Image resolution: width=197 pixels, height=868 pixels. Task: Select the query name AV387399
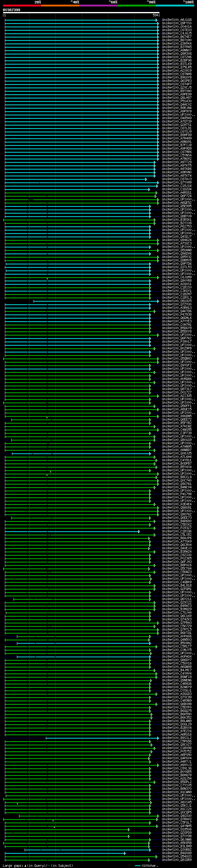pyautogui.click(x=11, y=10)
